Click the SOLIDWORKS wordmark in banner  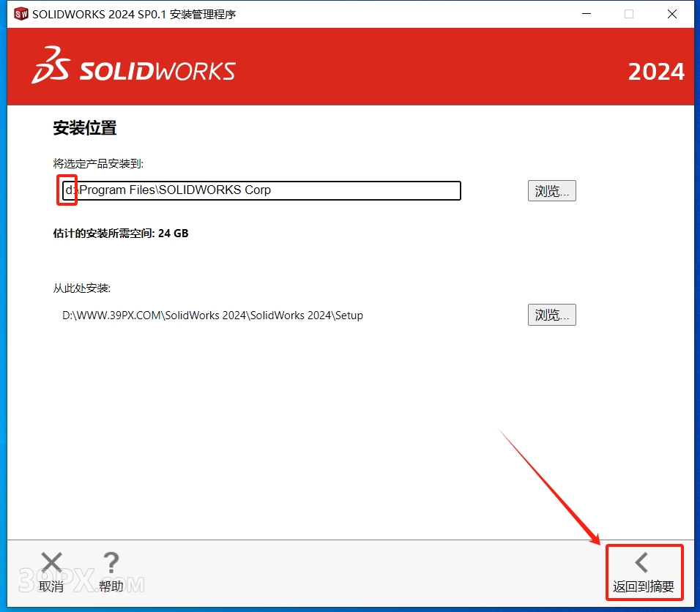[x=157, y=71]
